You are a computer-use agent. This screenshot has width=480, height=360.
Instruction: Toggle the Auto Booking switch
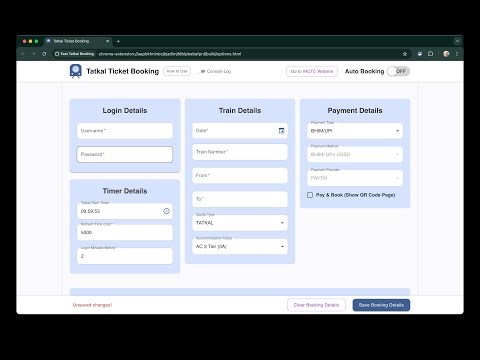398,71
